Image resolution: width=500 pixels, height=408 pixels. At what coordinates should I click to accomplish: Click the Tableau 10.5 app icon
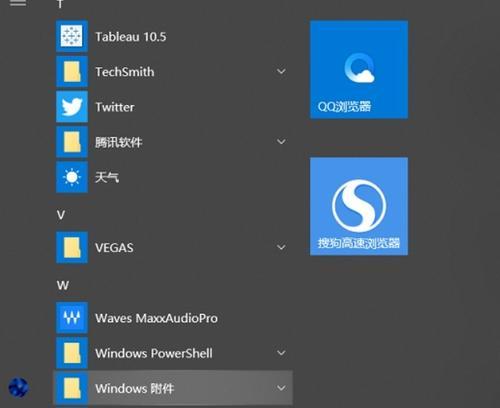click(72, 36)
